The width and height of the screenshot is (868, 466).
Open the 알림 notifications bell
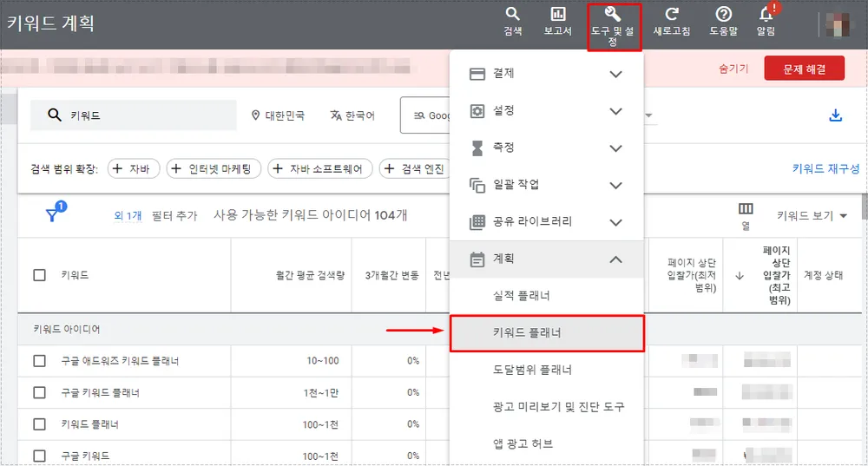pyautogui.click(x=766, y=21)
